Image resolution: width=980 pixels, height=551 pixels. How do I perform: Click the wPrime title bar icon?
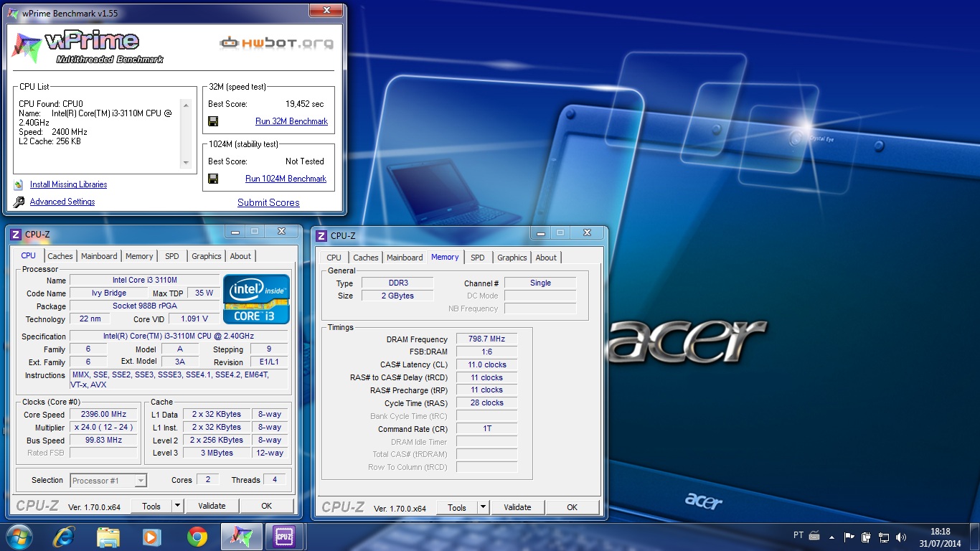pos(14,13)
